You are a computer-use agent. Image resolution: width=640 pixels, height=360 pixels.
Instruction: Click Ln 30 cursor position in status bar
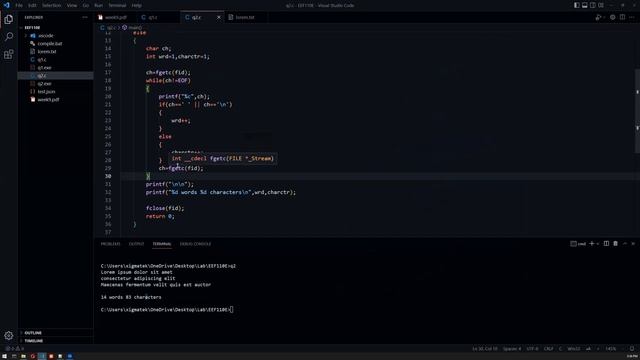484,349
